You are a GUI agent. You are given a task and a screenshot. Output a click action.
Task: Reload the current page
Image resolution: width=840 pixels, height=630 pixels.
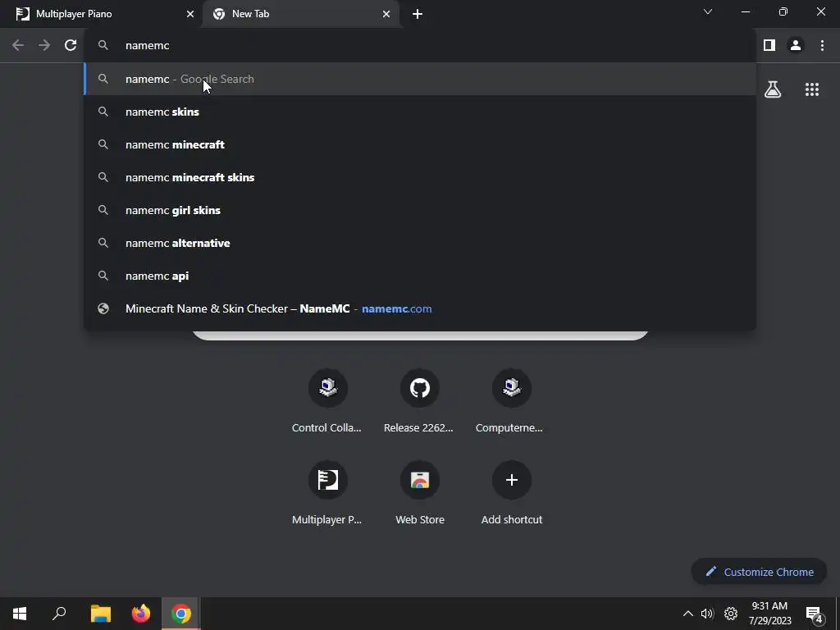pyautogui.click(x=71, y=46)
